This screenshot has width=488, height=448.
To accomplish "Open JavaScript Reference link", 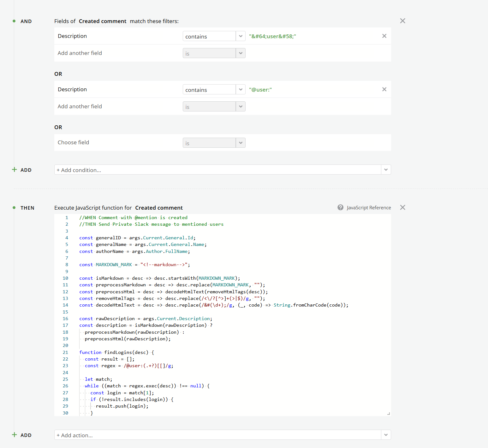I will tap(369, 208).
